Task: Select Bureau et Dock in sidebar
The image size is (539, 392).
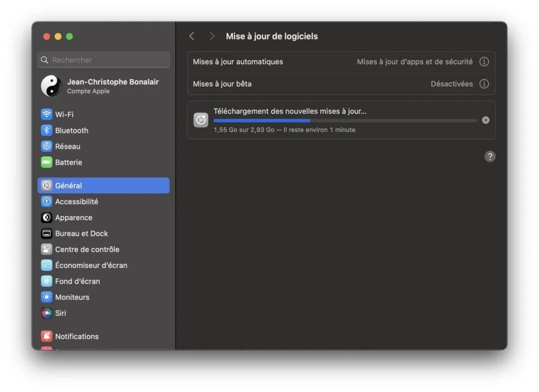Action: tap(81, 234)
